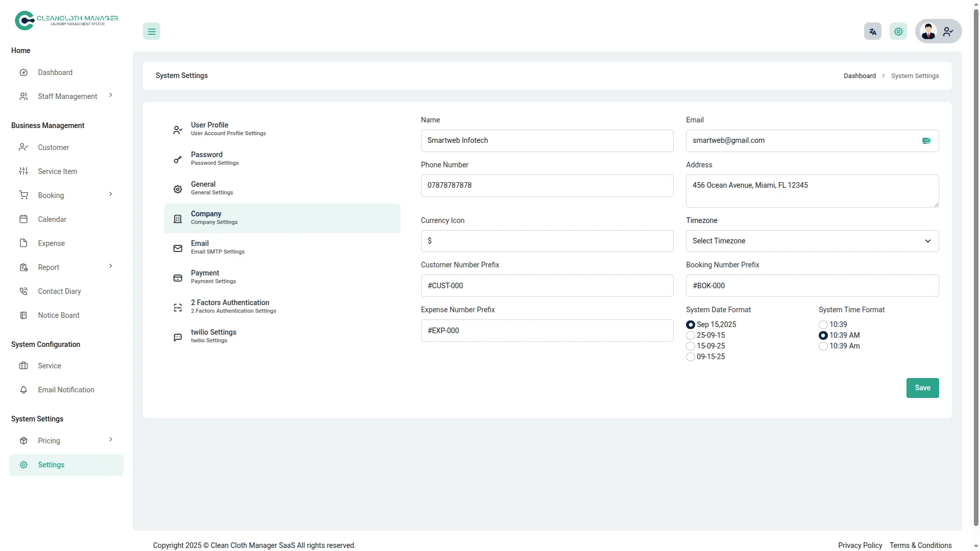Image resolution: width=980 pixels, height=551 pixels.
Task: Click the Calendar icon in sidebar
Action: tap(23, 219)
